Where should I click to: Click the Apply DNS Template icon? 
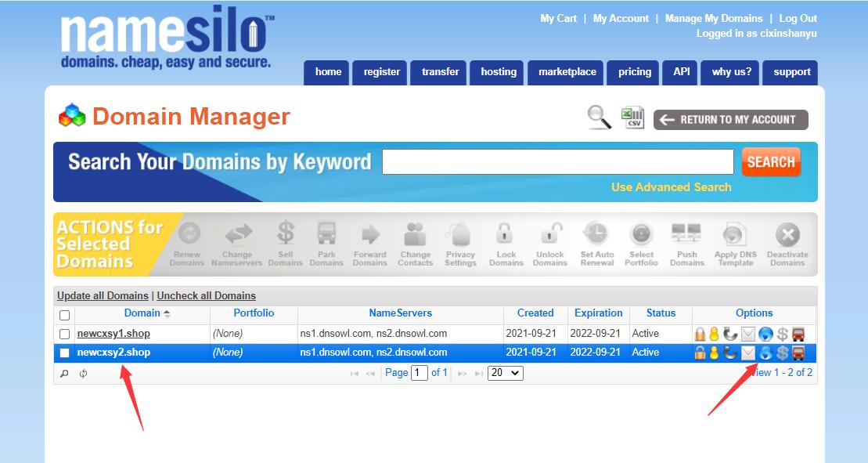(735, 234)
